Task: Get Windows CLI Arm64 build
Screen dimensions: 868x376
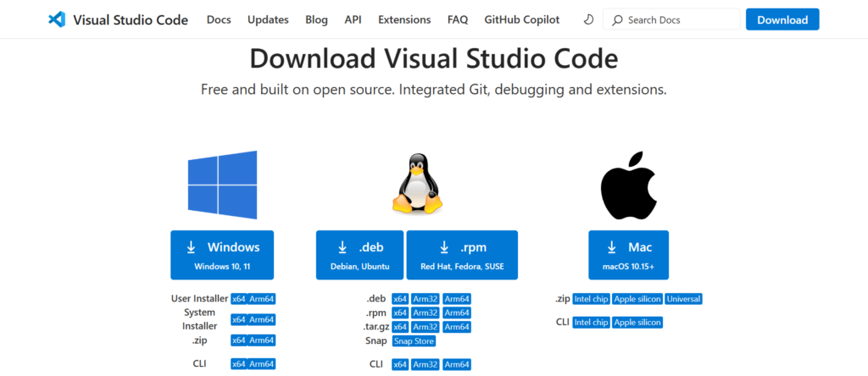Action: coord(261,364)
